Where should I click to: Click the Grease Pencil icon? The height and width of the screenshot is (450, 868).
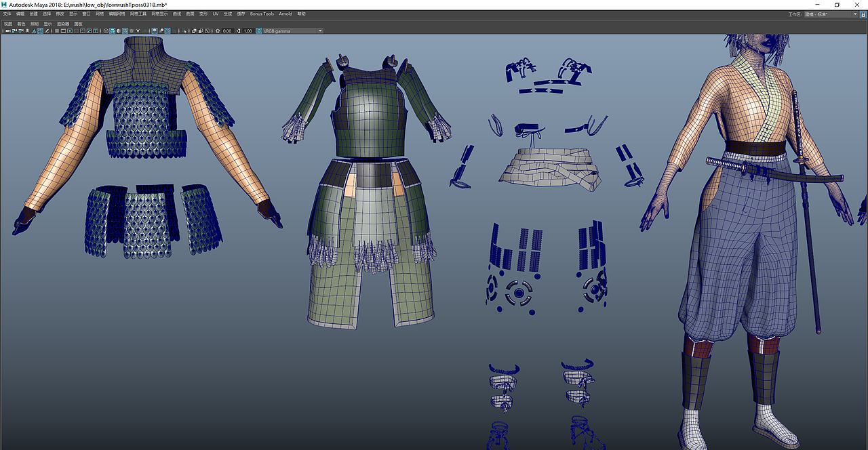pyautogui.click(x=47, y=30)
